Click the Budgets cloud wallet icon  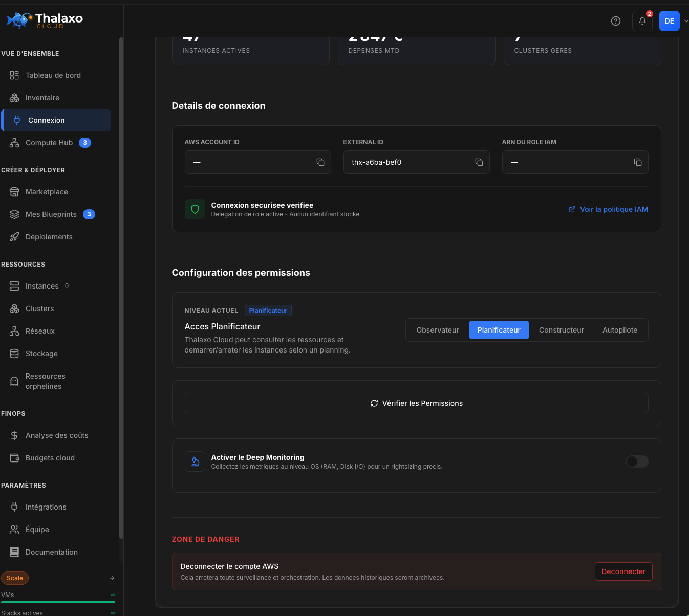click(14, 458)
